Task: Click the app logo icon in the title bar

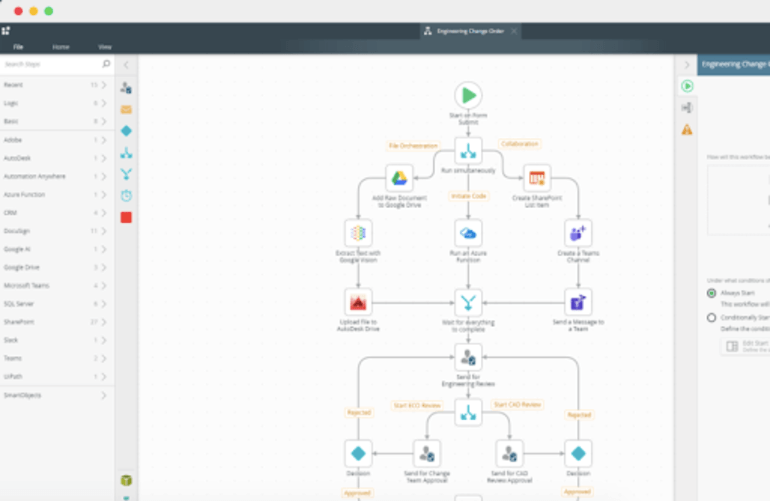Action: [5, 30]
